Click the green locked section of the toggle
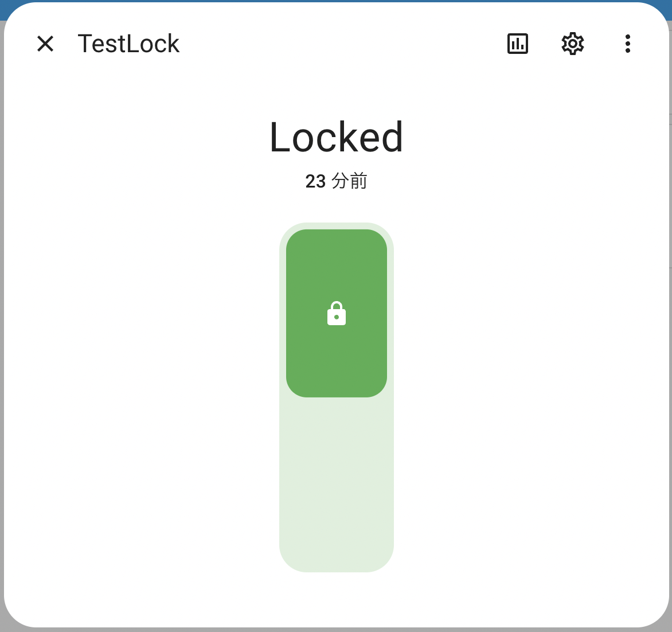This screenshot has width=672, height=632. [337, 313]
